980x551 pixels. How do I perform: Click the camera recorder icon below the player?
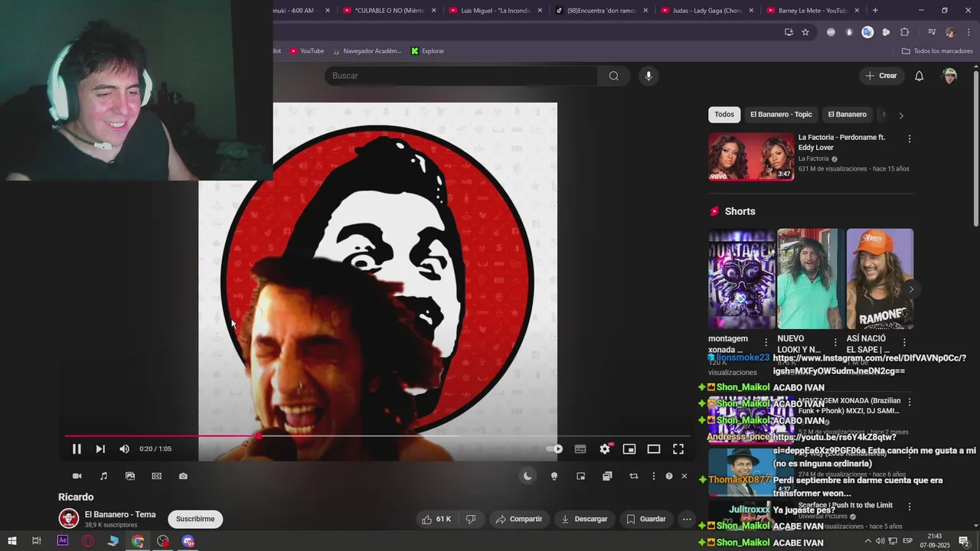[x=77, y=476]
